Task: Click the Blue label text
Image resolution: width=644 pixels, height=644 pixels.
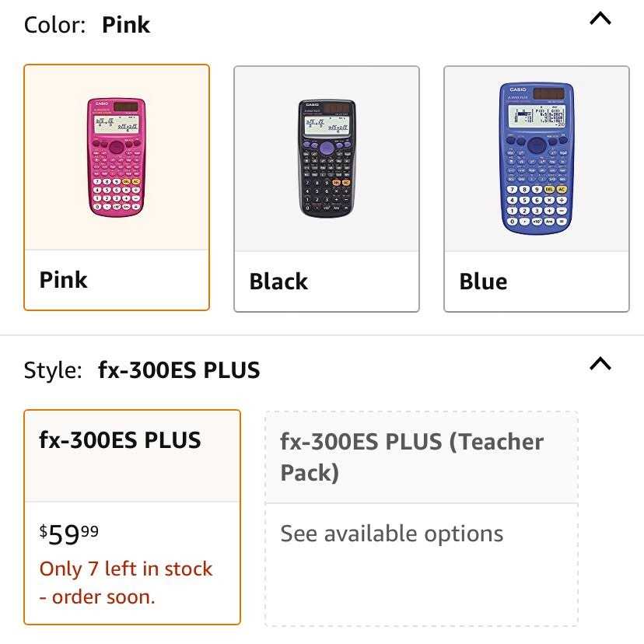Action: coord(484,282)
